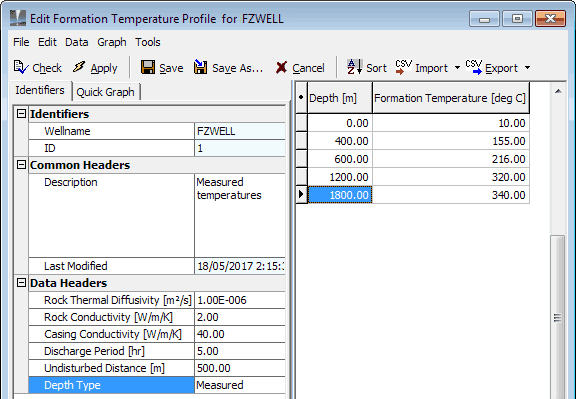The image size is (576, 399).
Task: Select the depth cell 1800.00
Action: pyautogui.click(x=340, y=195)
